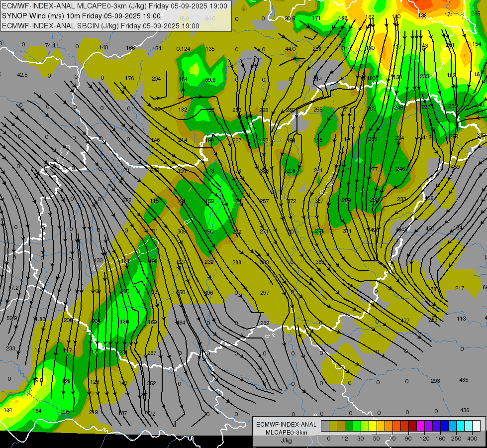Click the MLCAPE0-3km header line at the top
This screenshot has width=487, height=448.
pos(114,6)
